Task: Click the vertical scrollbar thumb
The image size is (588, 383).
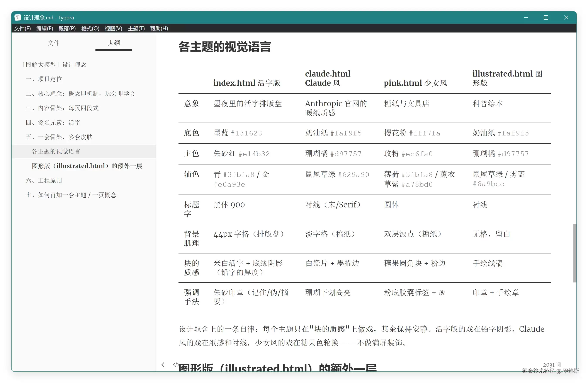Action: click(x=574, y=253)
